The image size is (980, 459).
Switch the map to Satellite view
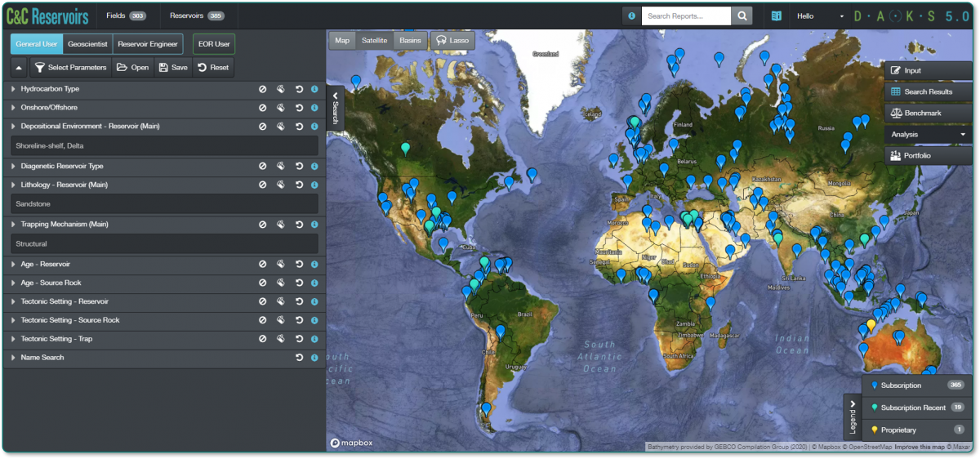tap(374, 40)
